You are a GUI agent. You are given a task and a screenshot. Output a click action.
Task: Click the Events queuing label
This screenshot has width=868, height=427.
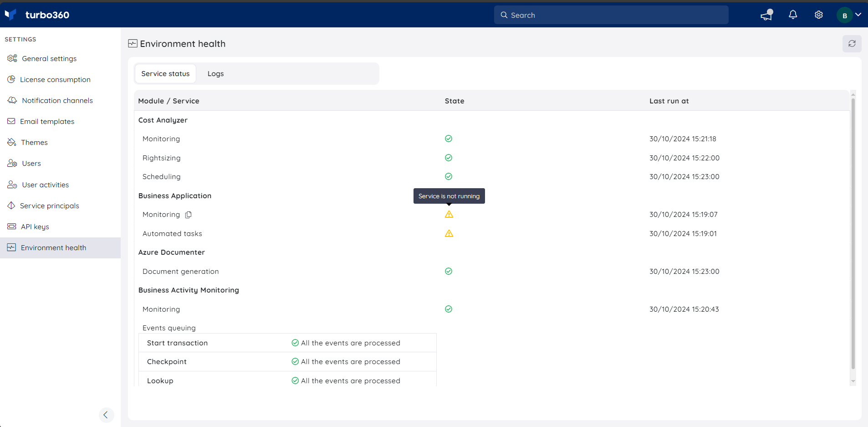tap(169, 328)
